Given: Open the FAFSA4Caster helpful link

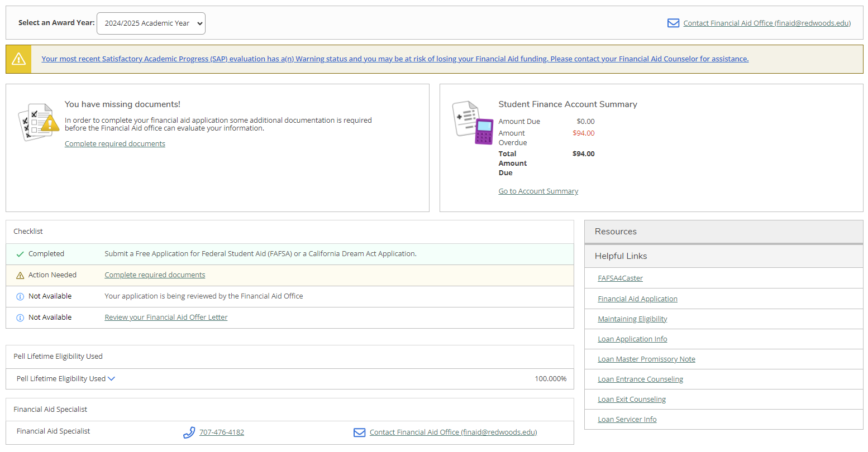Looking at the screenshot, I should (620, 278).
